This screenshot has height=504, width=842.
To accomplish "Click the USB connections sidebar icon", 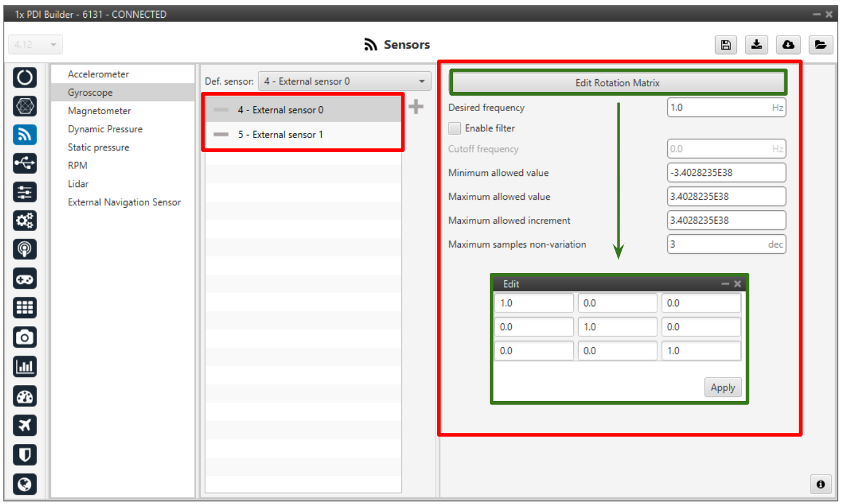I will pos(25,163).
